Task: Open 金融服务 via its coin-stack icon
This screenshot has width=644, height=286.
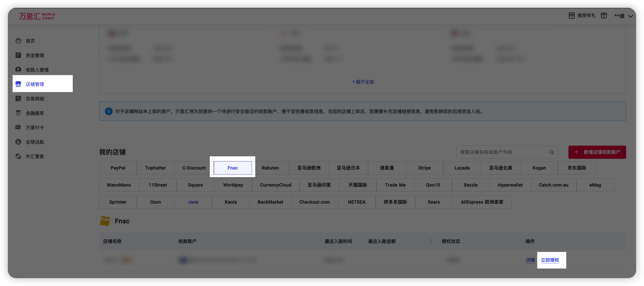Action: [18, 113]
